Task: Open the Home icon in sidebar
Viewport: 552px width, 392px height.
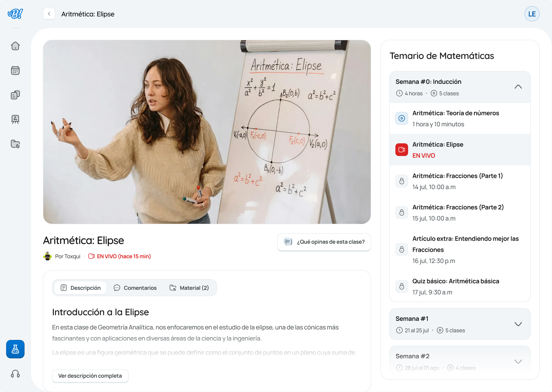Action: [15, 46]
